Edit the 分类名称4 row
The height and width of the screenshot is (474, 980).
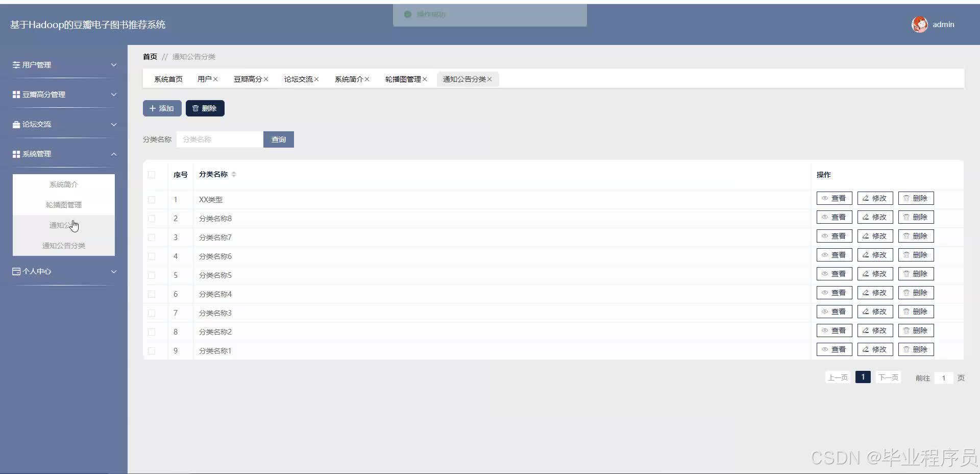click(x=875, y=293)
